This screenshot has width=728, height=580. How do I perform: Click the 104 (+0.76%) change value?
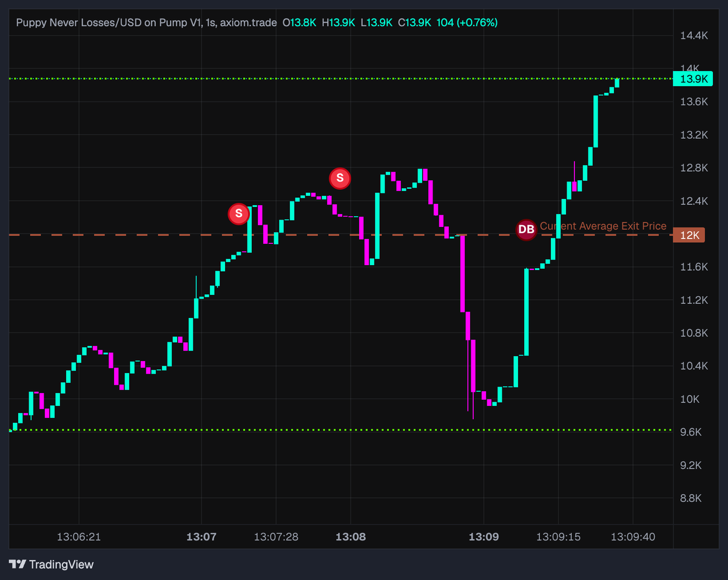coord(467,22)
